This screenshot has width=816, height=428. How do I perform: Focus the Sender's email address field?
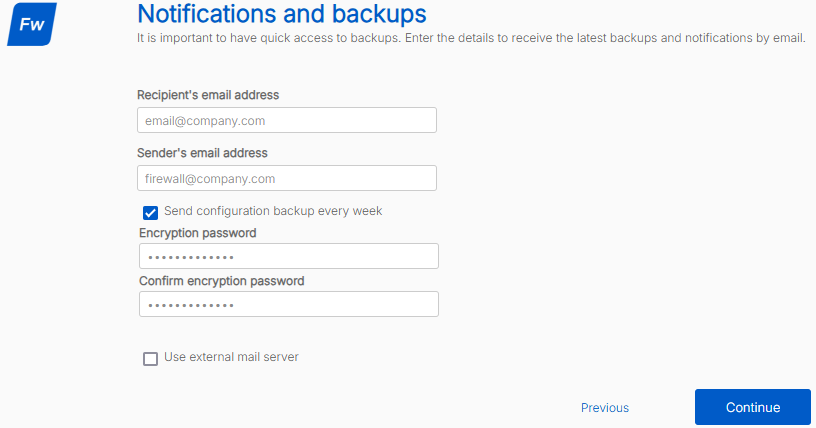287,178
